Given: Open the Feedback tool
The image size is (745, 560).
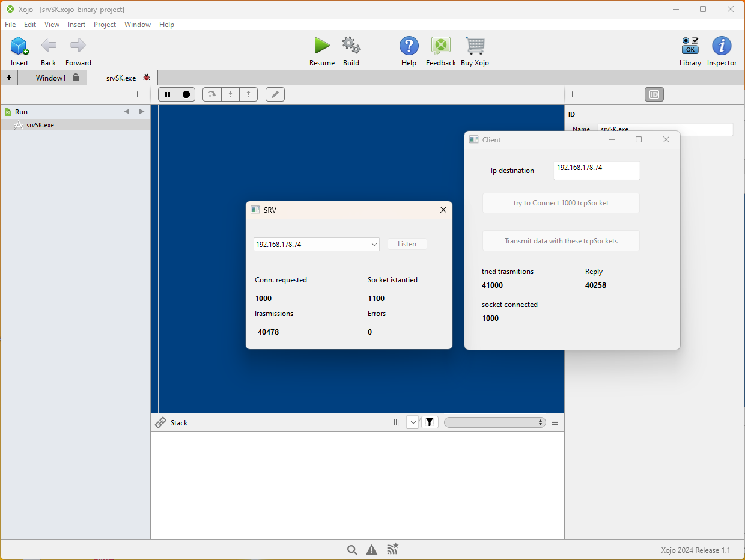Looking at the screenshot, I should click(x=441, y=46).
